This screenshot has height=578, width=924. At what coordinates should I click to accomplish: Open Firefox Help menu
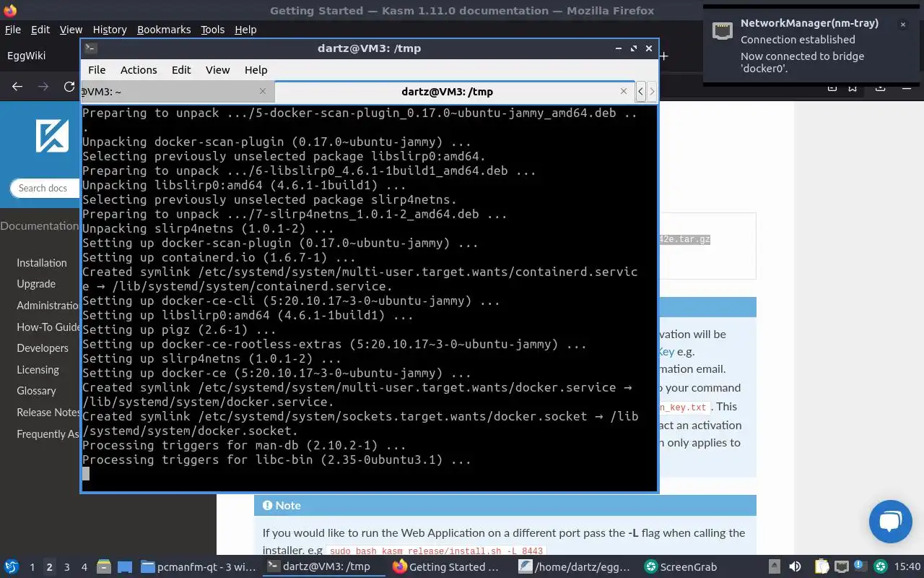(245, 30)
